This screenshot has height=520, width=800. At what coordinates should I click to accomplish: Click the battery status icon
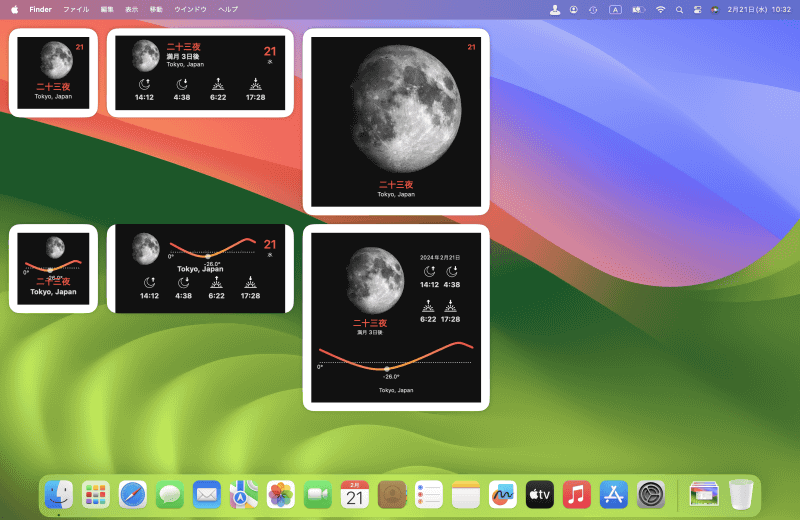638,9
